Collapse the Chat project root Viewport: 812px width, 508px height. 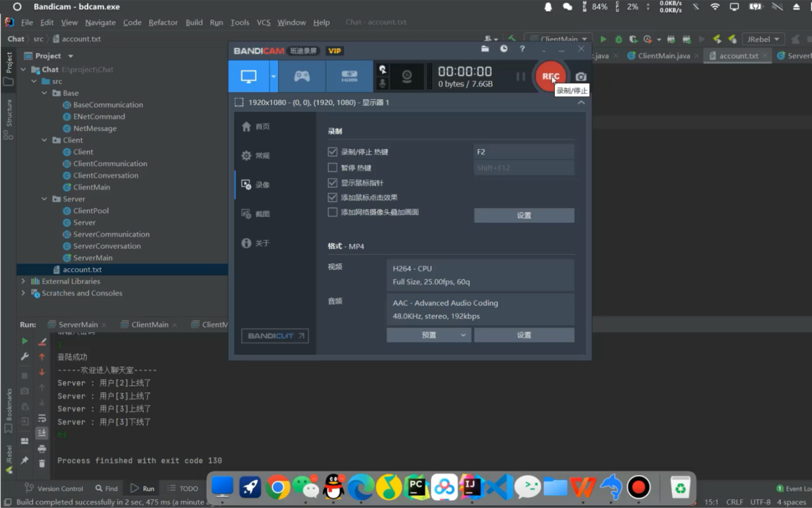23,69
